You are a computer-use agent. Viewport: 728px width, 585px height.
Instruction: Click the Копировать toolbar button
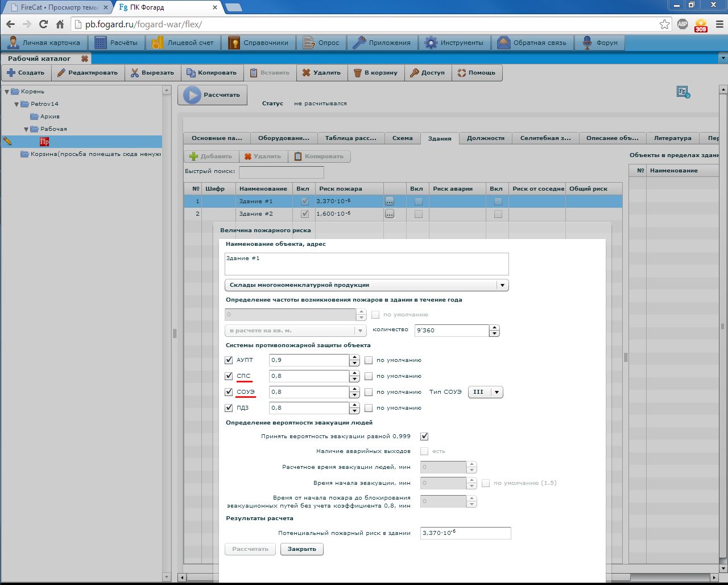tap(212, 73)
